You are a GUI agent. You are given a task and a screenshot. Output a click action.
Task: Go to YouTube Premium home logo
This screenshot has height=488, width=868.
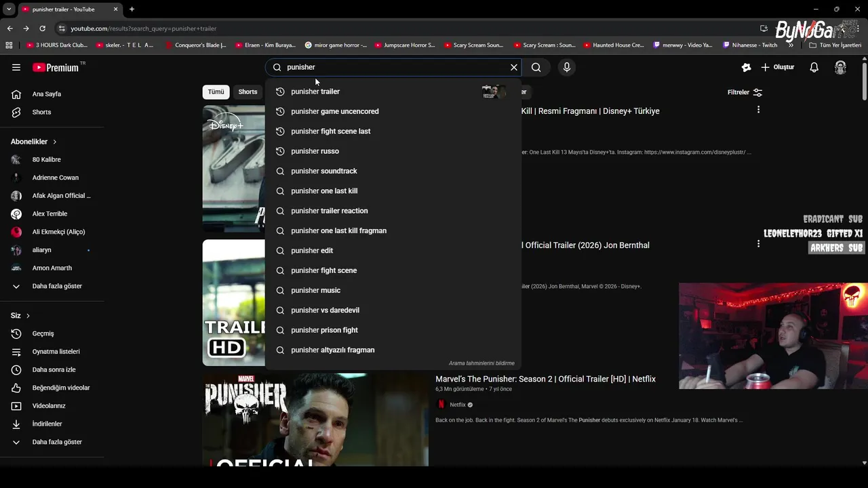click(56, 67)
